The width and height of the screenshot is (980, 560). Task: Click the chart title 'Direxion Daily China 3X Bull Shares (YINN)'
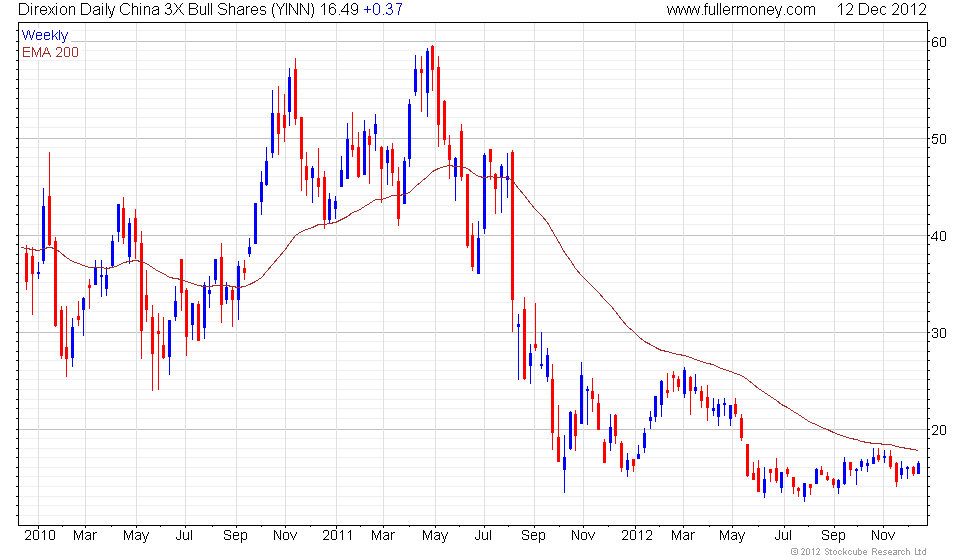pyautogui.click(x=167, y=10)
